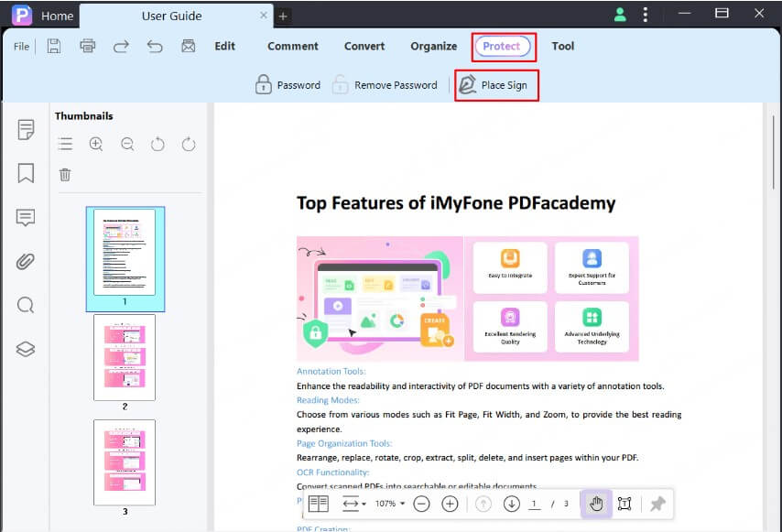782x532 pixels.
Task: Open the bookmarks sidebar icon
Action: click(26, 173)
